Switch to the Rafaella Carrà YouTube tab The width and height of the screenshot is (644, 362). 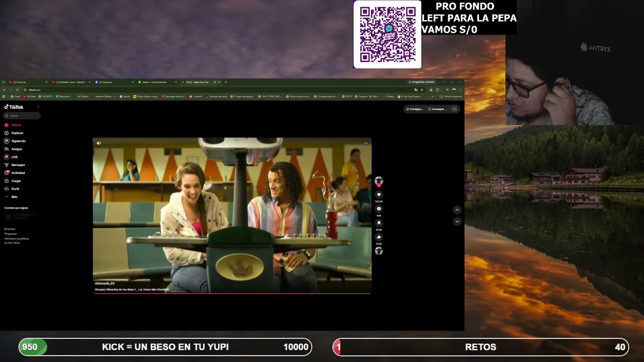(71, 82)
